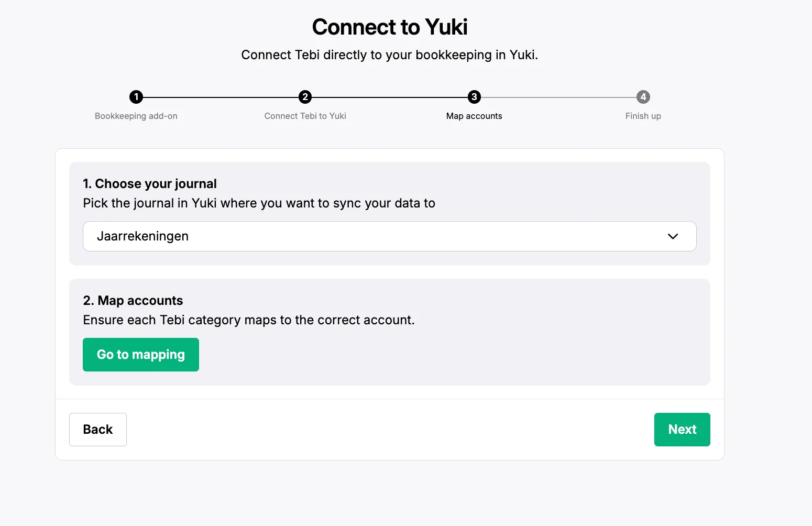Click the step 3 circle icon
Viewport: 812px width, 526px height.
pos(474,97)
